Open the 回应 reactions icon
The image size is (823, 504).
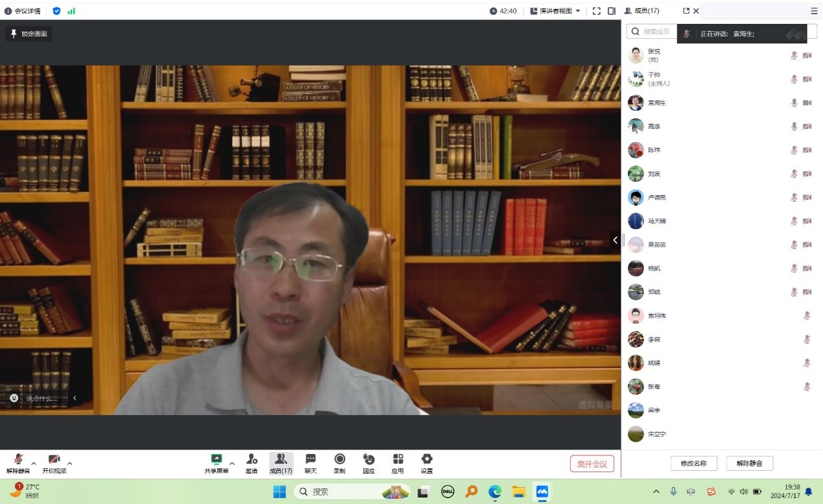(368, 459)
